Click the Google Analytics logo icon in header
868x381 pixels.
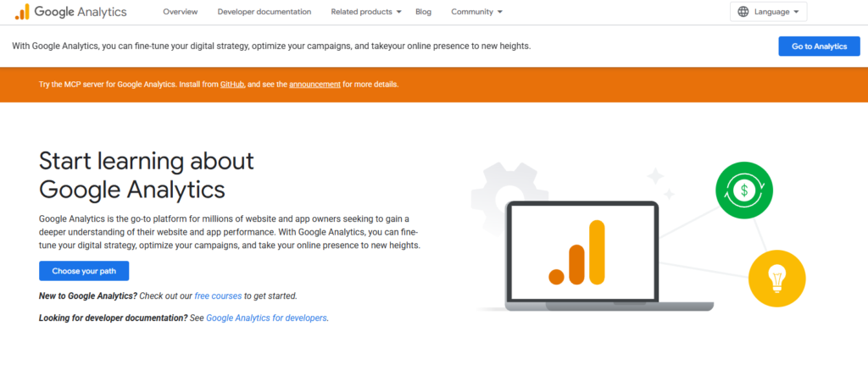(22, 12)
